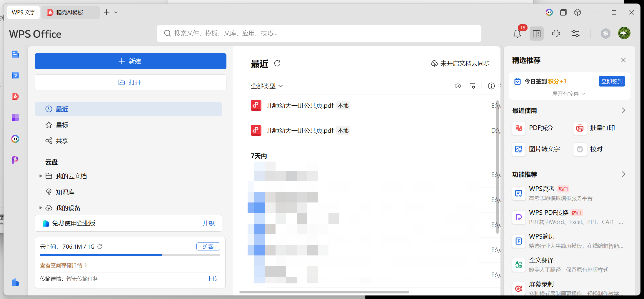The width and height of the screenshot is (644, 299).
Task: Click the cloud space usage progress bar
Action: click(130, 255)
